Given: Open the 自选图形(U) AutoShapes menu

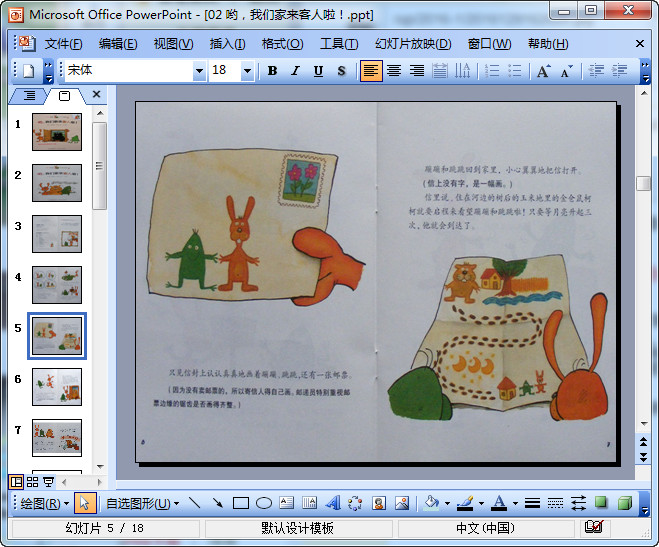Looking at the screenshot, I should click(142, 503).
